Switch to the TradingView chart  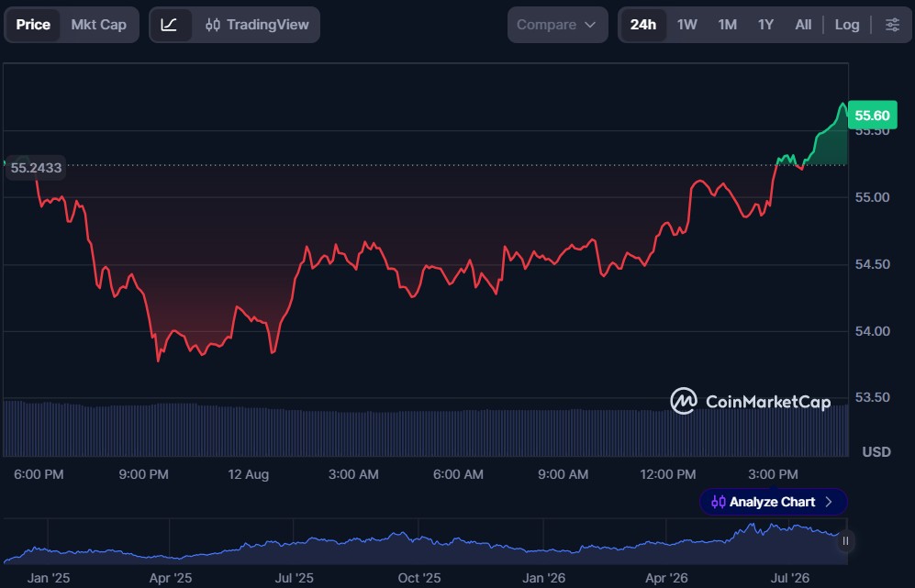(x=257, y=25)
